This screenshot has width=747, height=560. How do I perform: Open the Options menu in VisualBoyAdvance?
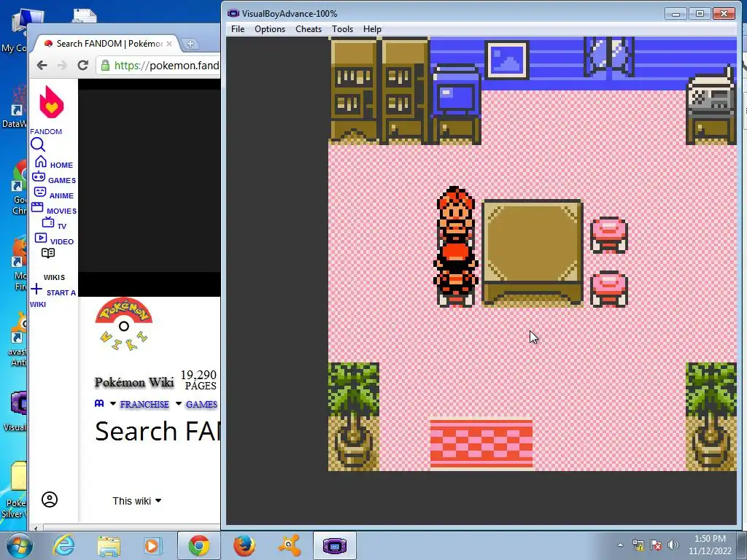click(270, 29)
